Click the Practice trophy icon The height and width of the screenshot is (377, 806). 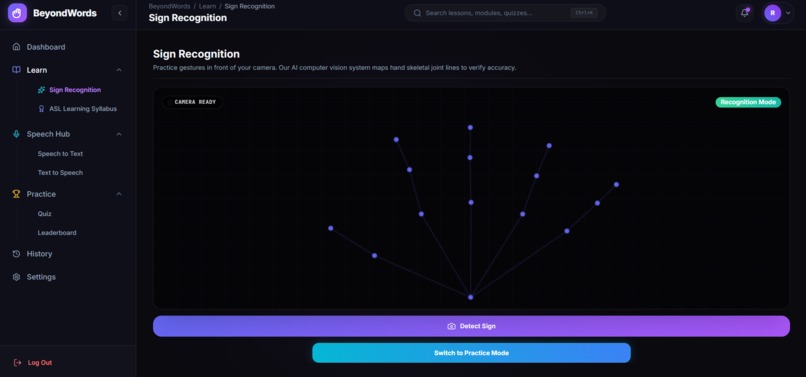click(x=16, y=194)
